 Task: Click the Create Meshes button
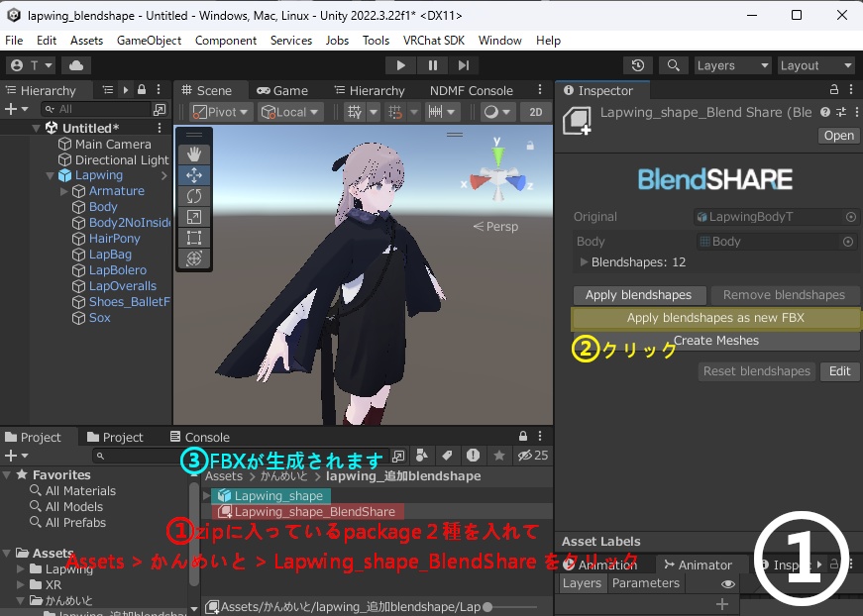pyautogui.click(x=715, y=341)
